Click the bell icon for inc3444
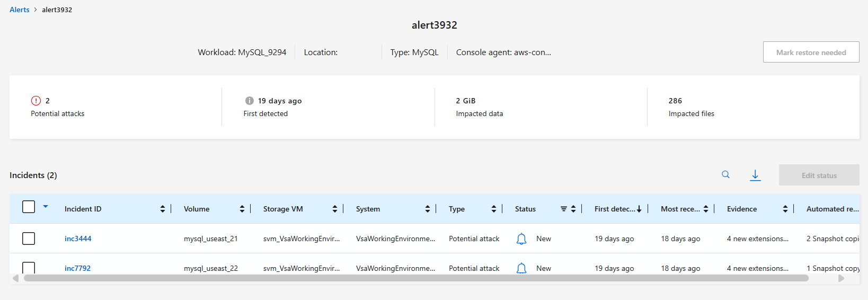This screenshot has width=868, height=300. 521,239
